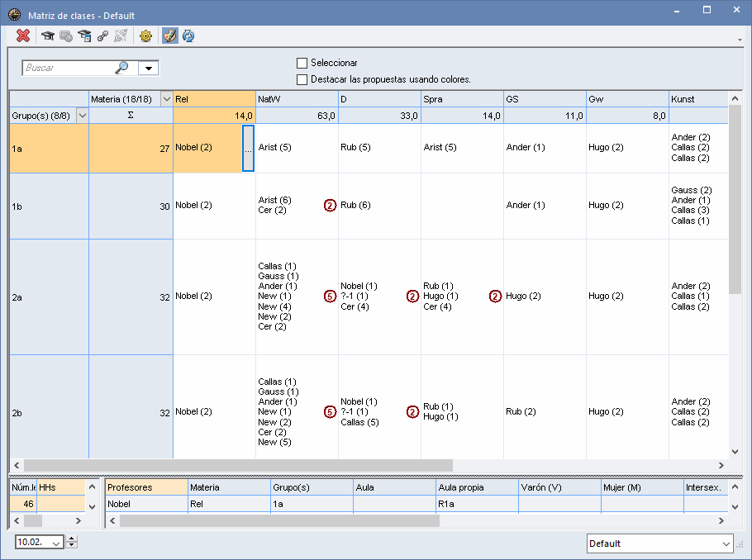Select the D column header

tap(379, 99)
